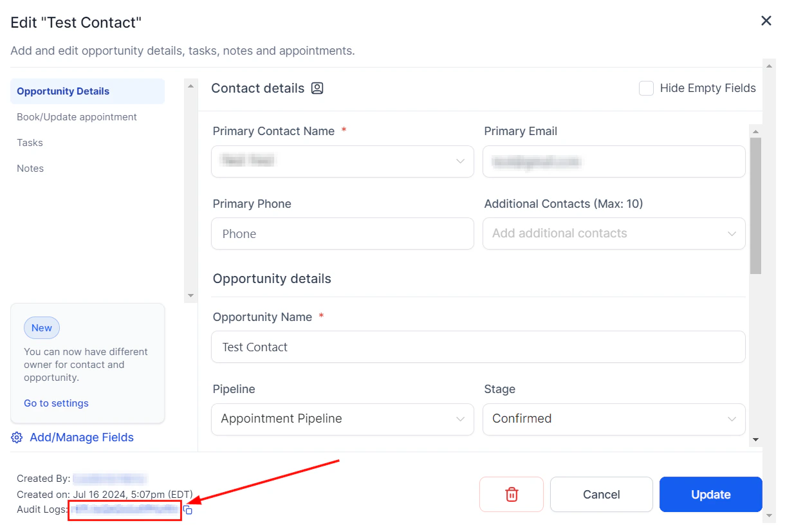The width and height of the screenshot is (785, 532).
Task: Select Book/Update appointment in the sidebar
Action: tap(77, 116)
